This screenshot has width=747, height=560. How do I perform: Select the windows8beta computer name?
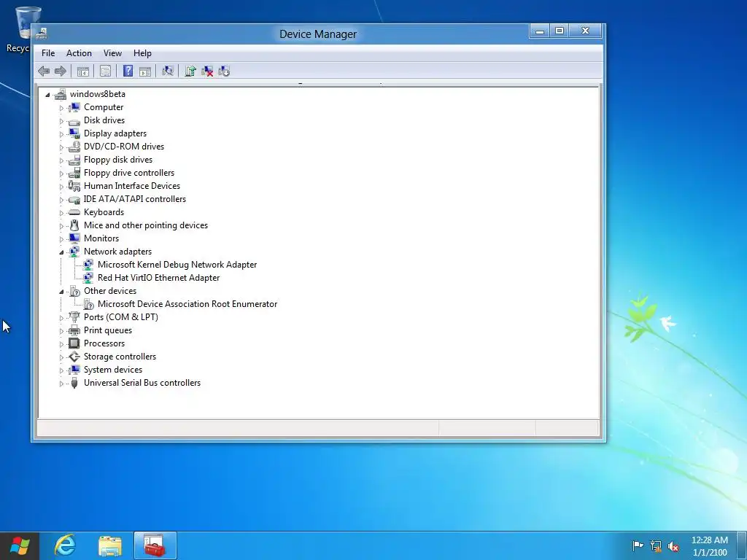tap(98, 94)
